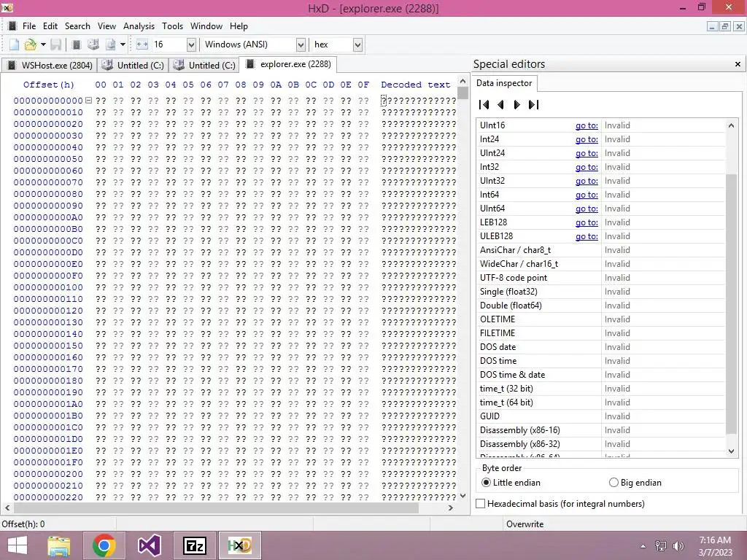Click the Open disk toolbar icon
747x560 pixels.
[x=93, y=44]
